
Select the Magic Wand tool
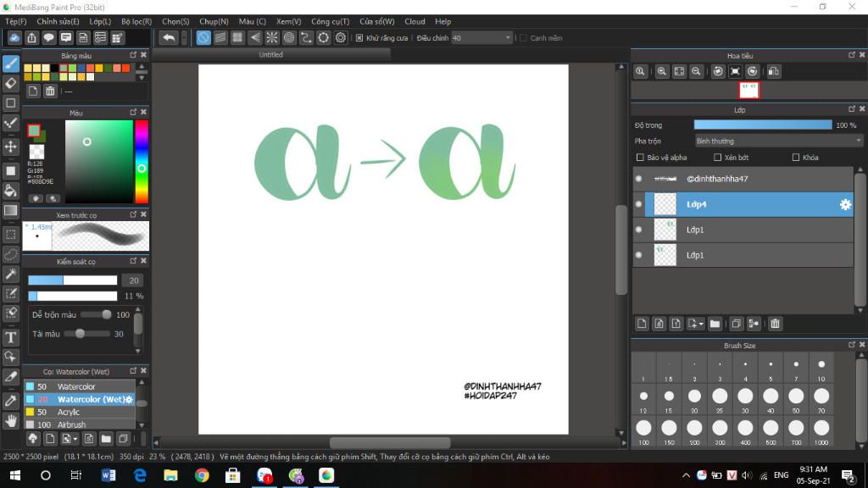tap(11, 274)
